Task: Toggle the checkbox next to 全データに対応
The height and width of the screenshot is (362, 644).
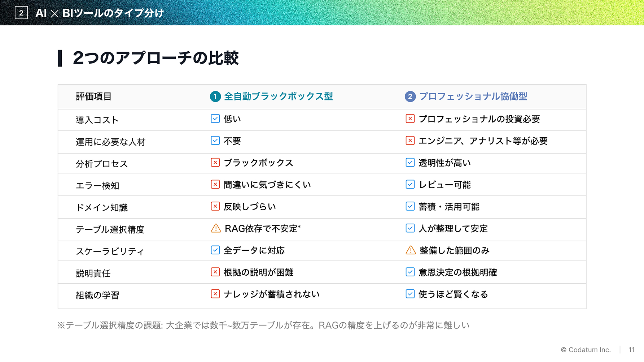Action: pyautogui.click(x=215, y=250)
